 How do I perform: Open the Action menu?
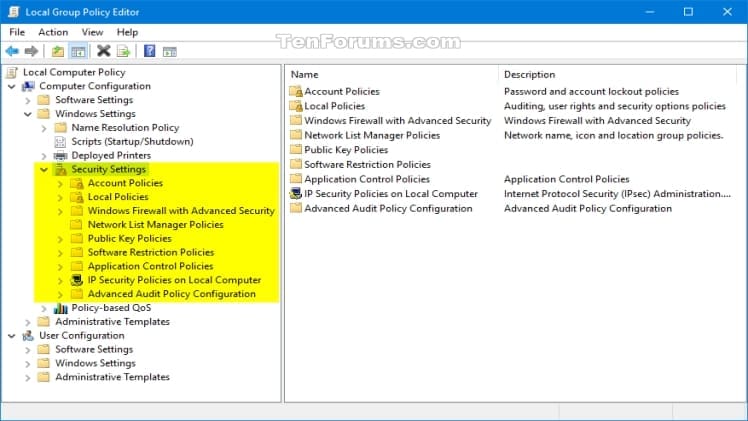(x=53, y=32)
